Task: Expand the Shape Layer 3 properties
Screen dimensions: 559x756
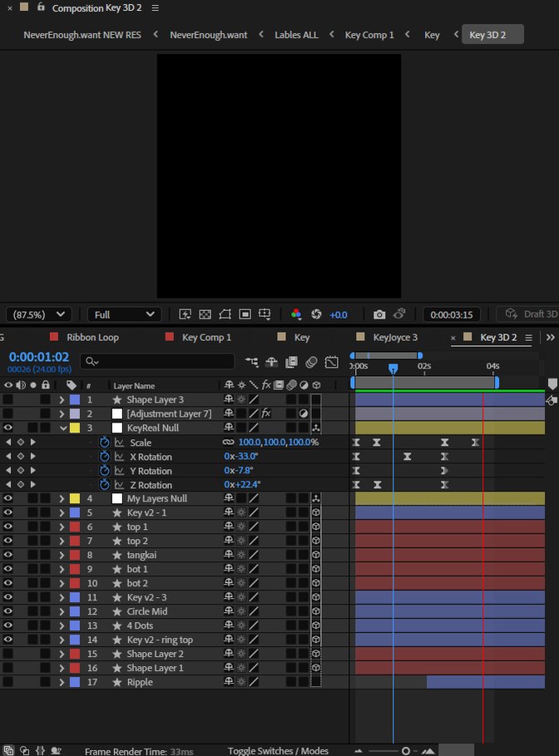Action: tap(62, 400)
